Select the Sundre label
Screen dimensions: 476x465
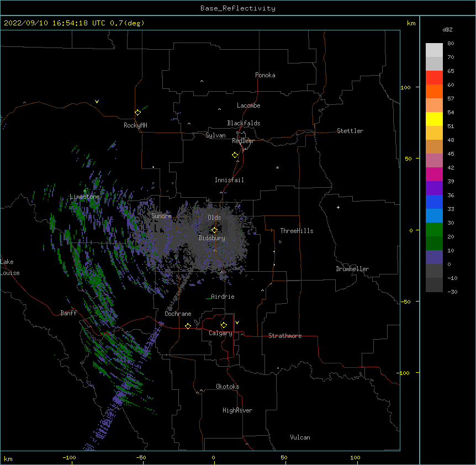click(161, 216)
